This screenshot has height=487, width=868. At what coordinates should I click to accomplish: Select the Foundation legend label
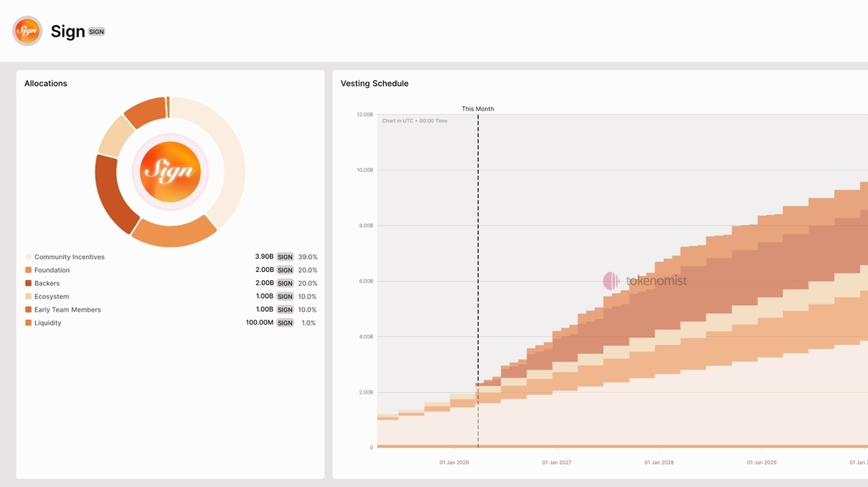click(x=52, y=269)
